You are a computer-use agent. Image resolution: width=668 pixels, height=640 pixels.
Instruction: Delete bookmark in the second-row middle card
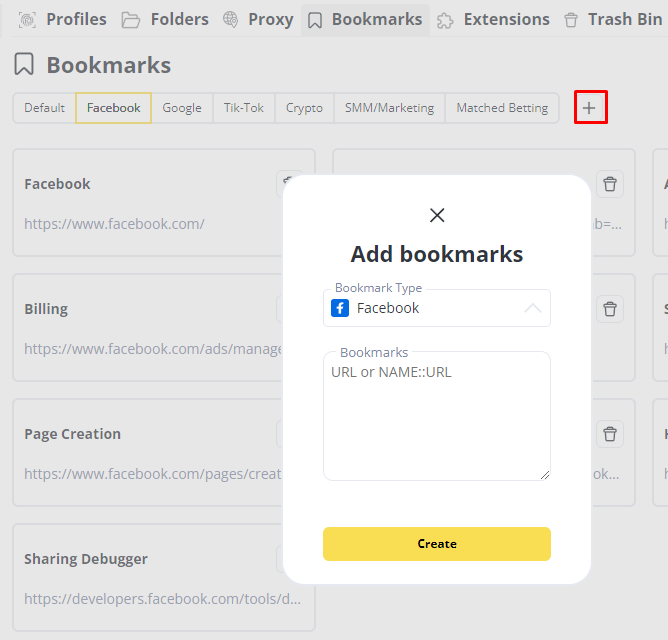[x=610, y=309]
